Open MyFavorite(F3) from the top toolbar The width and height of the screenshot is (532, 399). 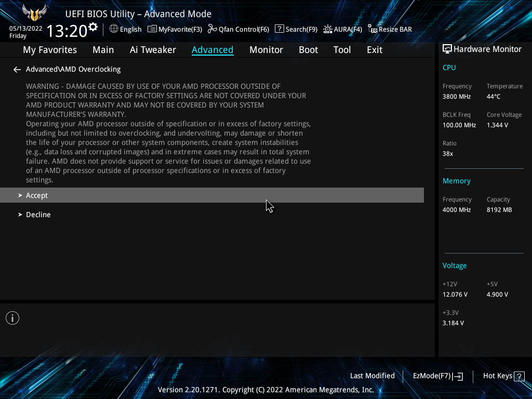[x=175, y=29]
